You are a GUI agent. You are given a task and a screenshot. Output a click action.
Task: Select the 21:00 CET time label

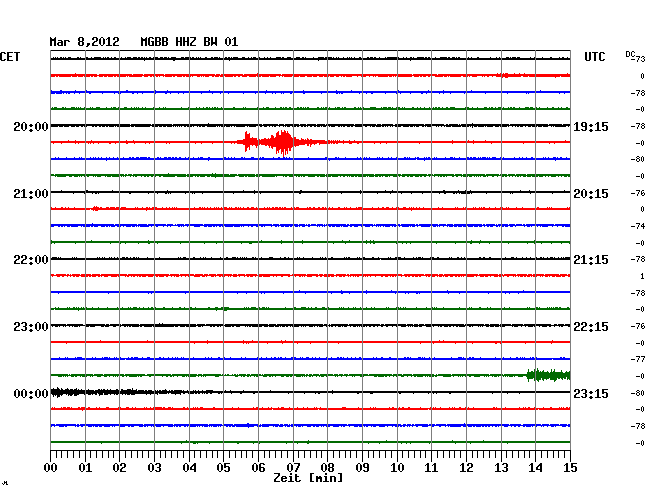coord(31,194)
